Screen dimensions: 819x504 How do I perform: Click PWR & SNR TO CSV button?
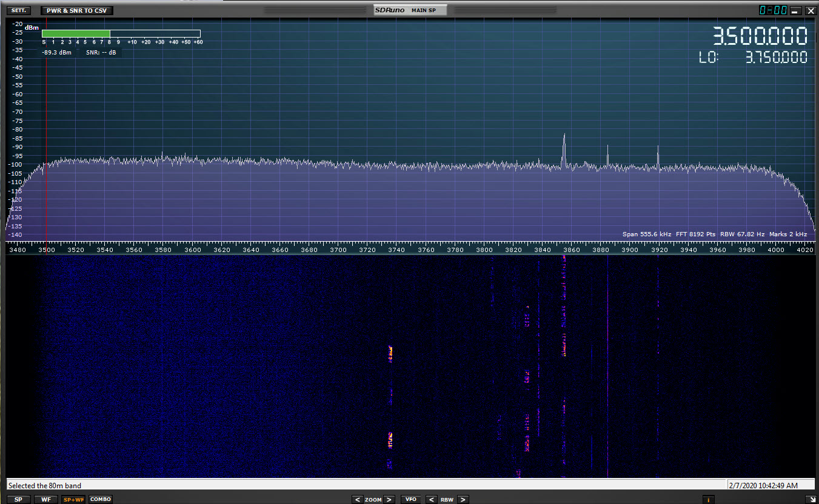click(x=76, y=10)
